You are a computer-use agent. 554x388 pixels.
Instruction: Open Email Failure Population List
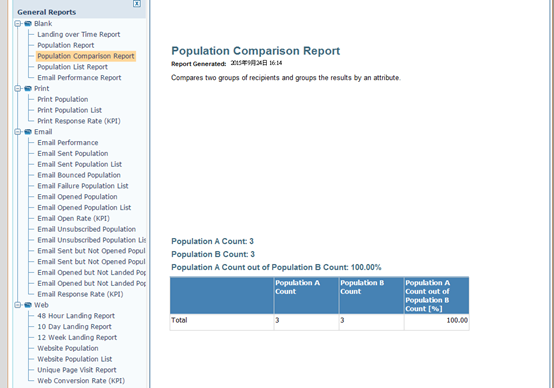(83, 186)
